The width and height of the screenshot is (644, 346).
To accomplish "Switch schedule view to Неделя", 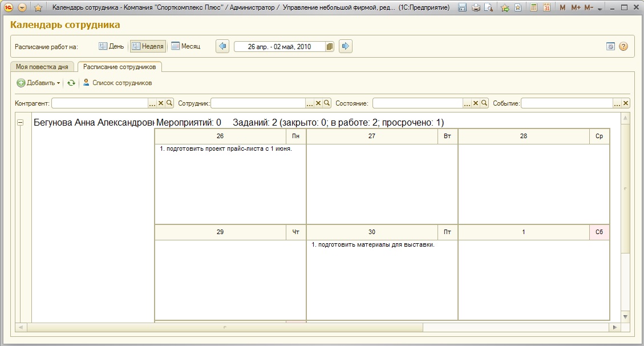I will [148, 46].
